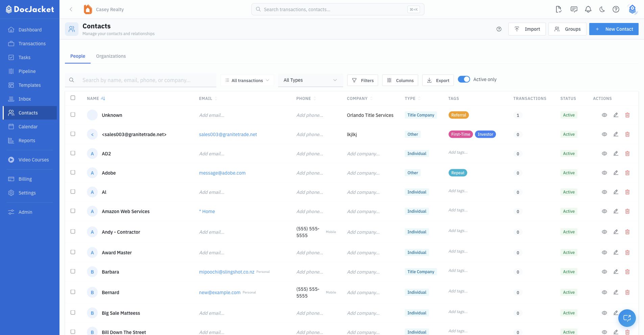
Task: Toggle dark mode moon icon
Action: point(602,9)
